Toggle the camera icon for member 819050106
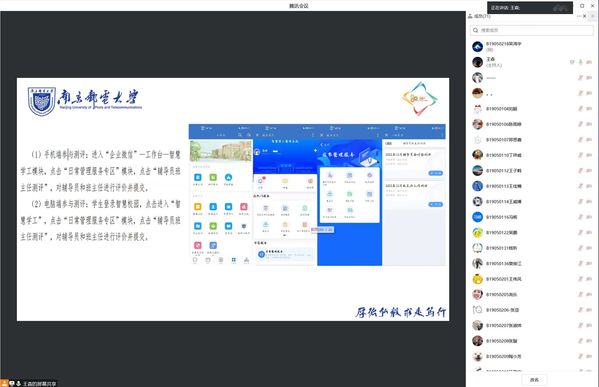The height and width of the screenshot is (387, 599). pyautogui.click(x=589, y=124)
